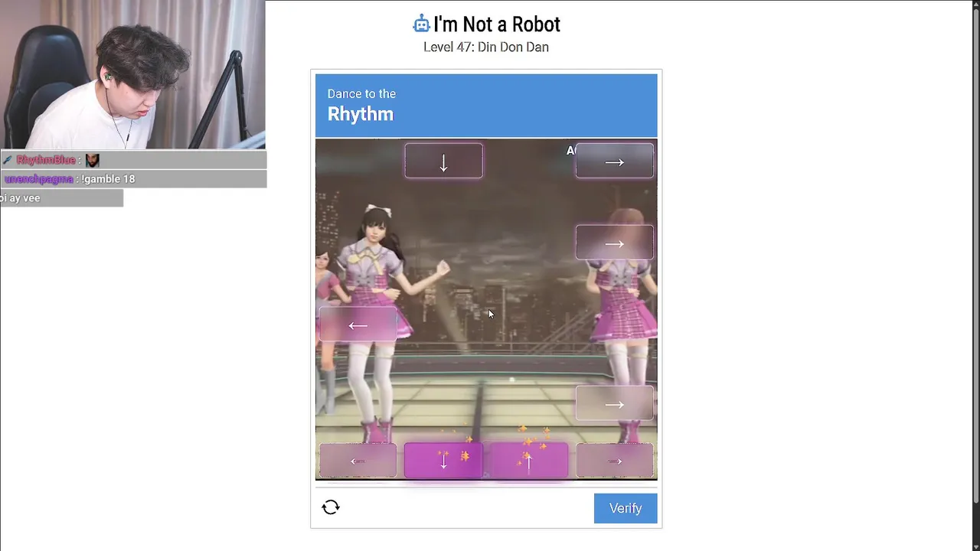Click the RhythmBlue chat username
The image size is (980, 551).
coord(46,160)
